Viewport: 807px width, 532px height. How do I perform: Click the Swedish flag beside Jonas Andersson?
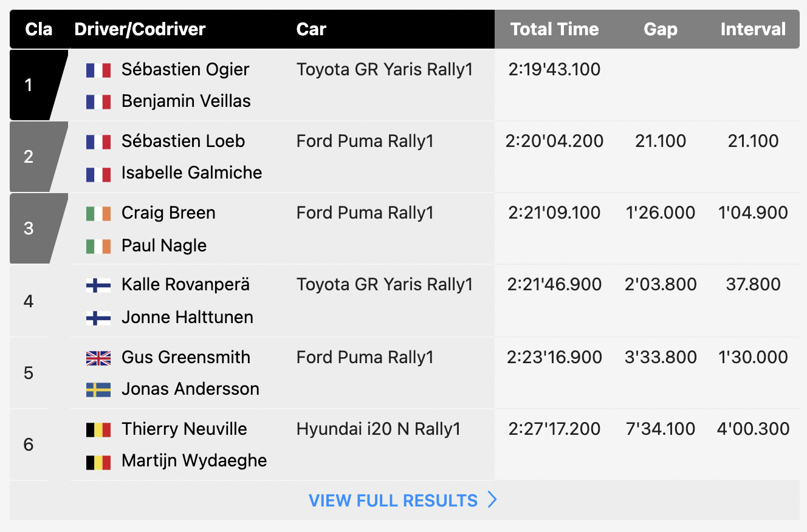pos(98,390)
